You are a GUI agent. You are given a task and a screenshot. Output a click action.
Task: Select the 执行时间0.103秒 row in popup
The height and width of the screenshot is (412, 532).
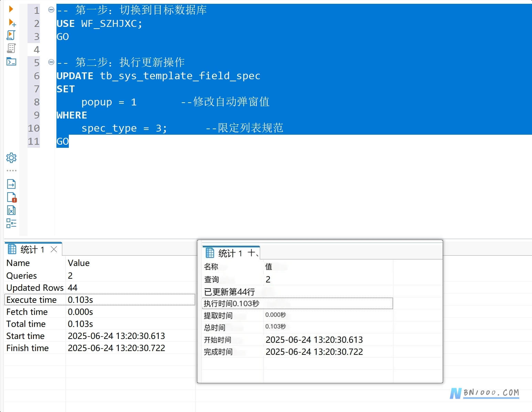(x=297, y=303)
